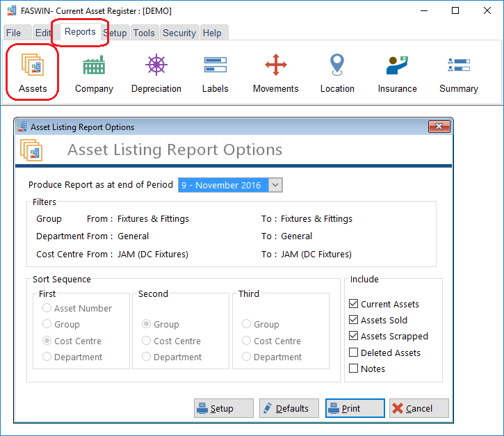The height and width of the screenshot is (436, 504).
Task: Select Department in Third sort
Action: click(x=272, y=357)
